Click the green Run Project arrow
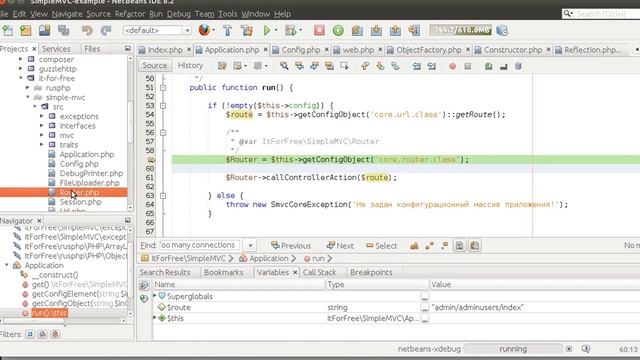 (x=267, y=30)
